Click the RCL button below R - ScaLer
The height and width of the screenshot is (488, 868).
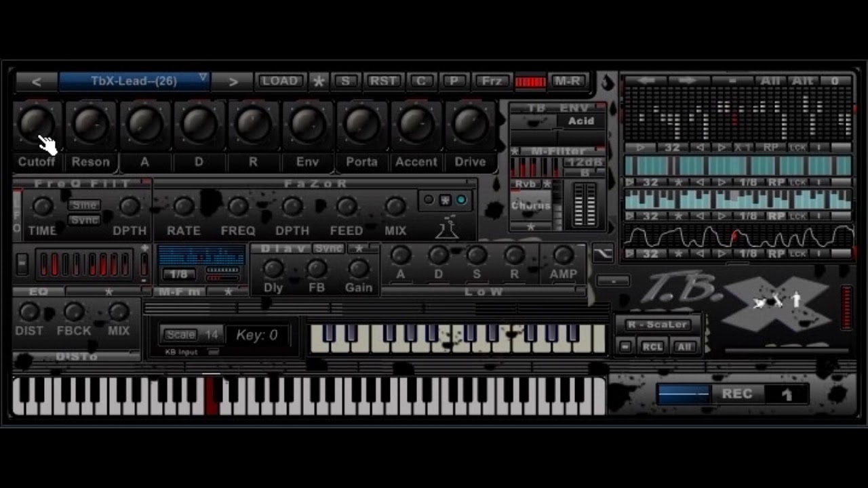point(652,347)
